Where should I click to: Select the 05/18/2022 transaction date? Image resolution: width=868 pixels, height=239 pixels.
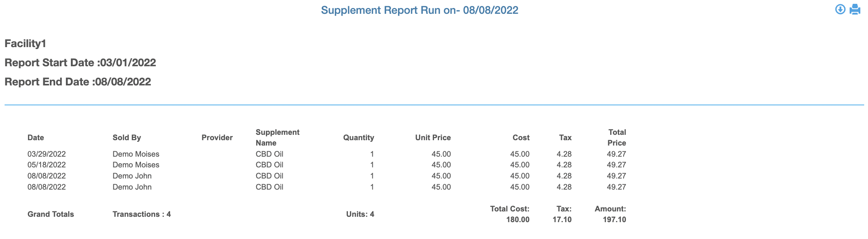coord(47,165)
